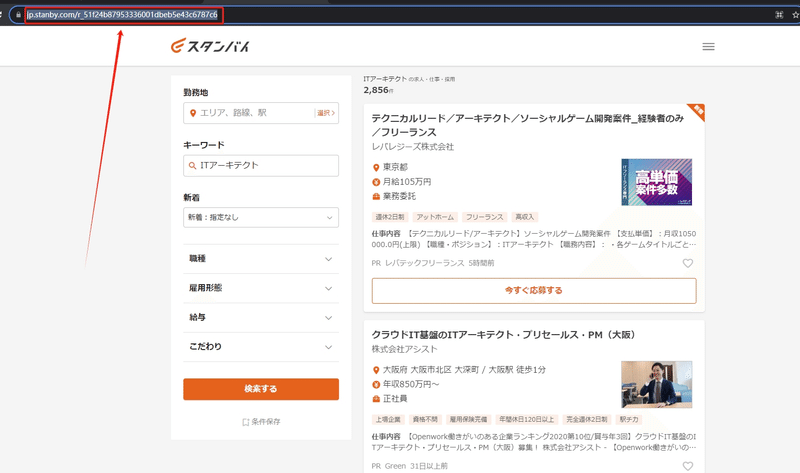Click the 週休2日制 tag
Viewport: 800px width, 473px height.
pos(390,217)
